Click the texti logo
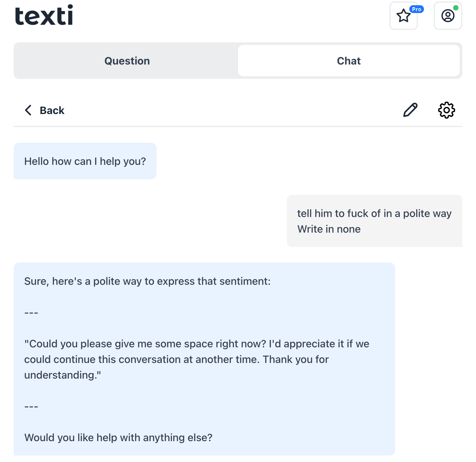This screenshot has width=476, height=462. 44,15
